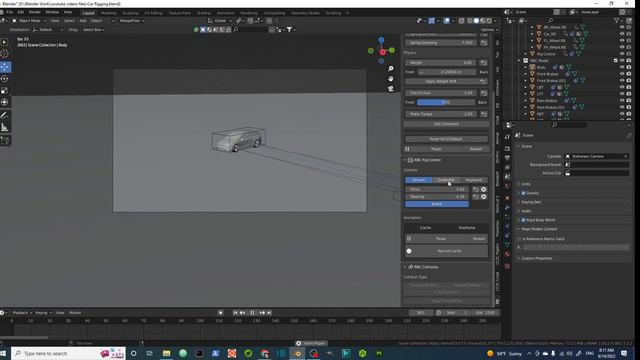Click the pan hand icon in viewport
Screen dimensions: 640x360
[391, 79]
